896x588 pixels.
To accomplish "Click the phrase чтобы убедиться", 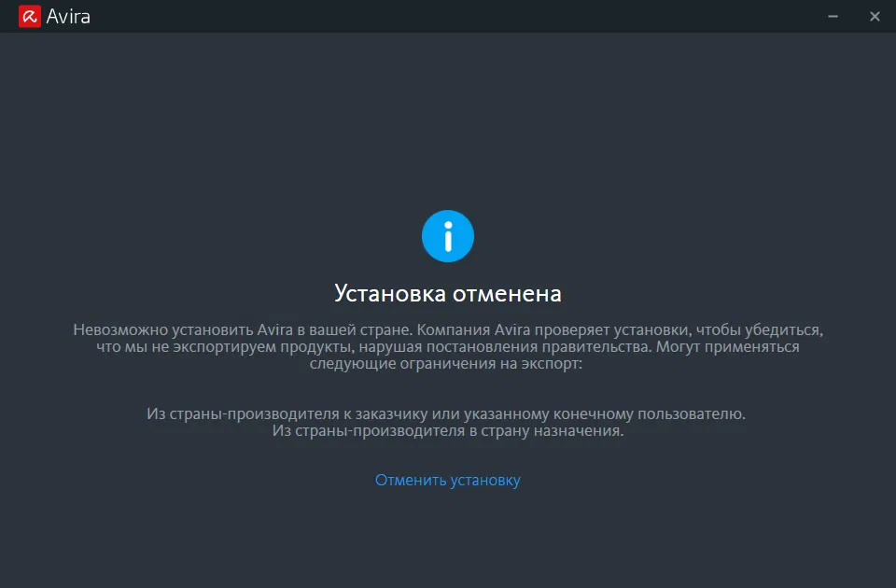I will [x=760, y=329].
